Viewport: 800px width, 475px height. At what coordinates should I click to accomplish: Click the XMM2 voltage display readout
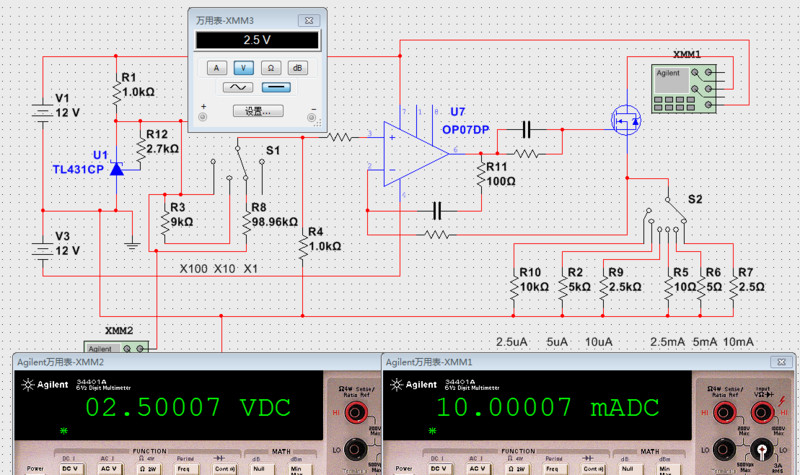(186, 407)
